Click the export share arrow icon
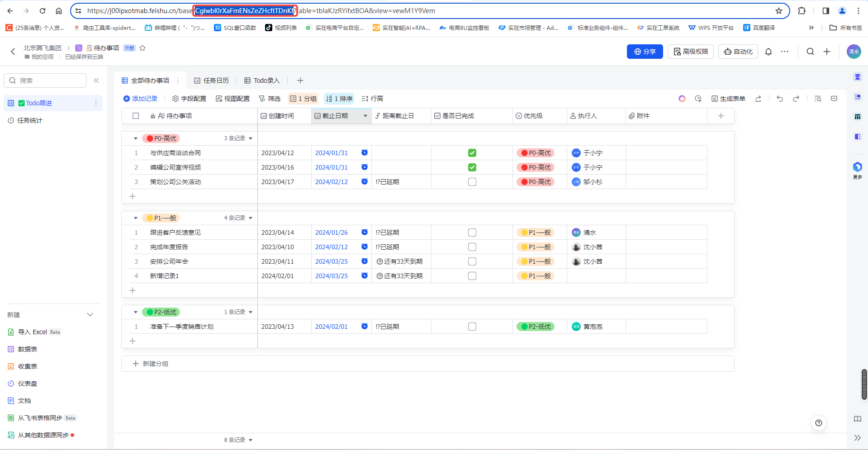The height and width of the screenshot is (450, 868). tap(758, 99)
